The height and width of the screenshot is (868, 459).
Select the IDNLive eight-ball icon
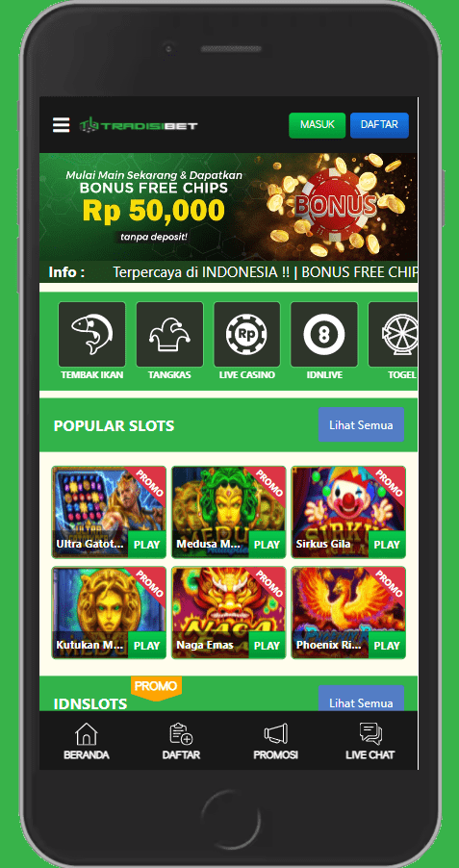324,334
